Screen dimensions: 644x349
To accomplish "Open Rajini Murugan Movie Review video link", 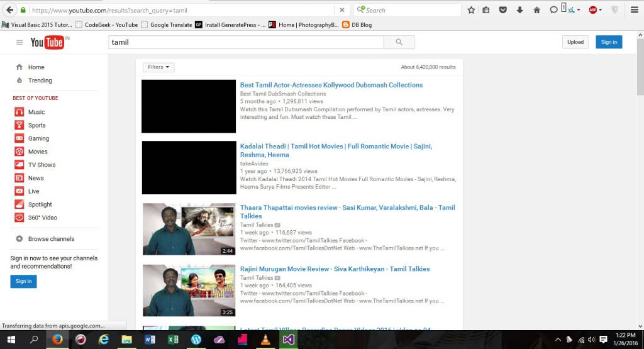I will point(335,269).
